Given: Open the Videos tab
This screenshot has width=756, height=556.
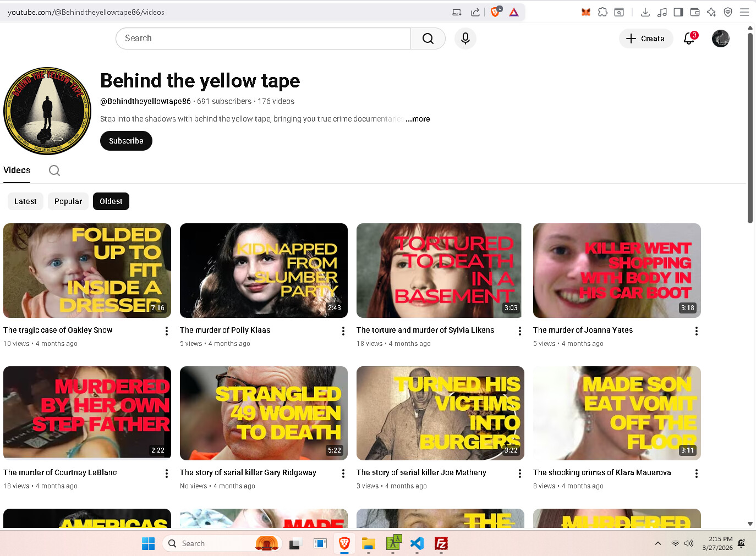Looking at the screenshot, I should (x=17, y=170).
